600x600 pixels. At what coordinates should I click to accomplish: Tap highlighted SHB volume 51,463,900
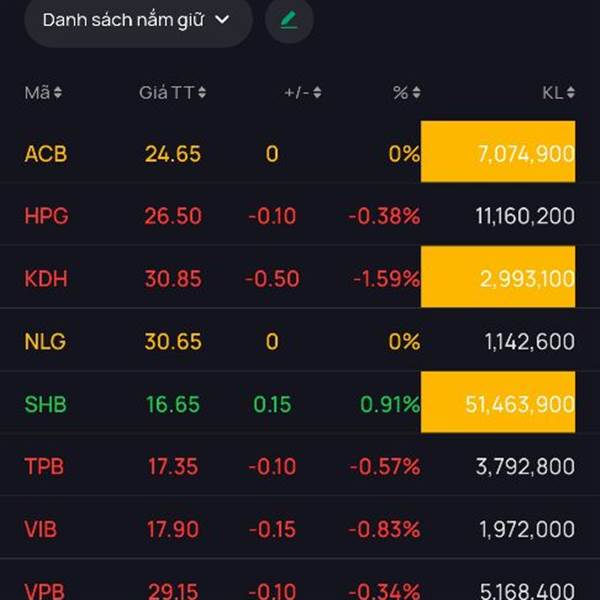498,402
